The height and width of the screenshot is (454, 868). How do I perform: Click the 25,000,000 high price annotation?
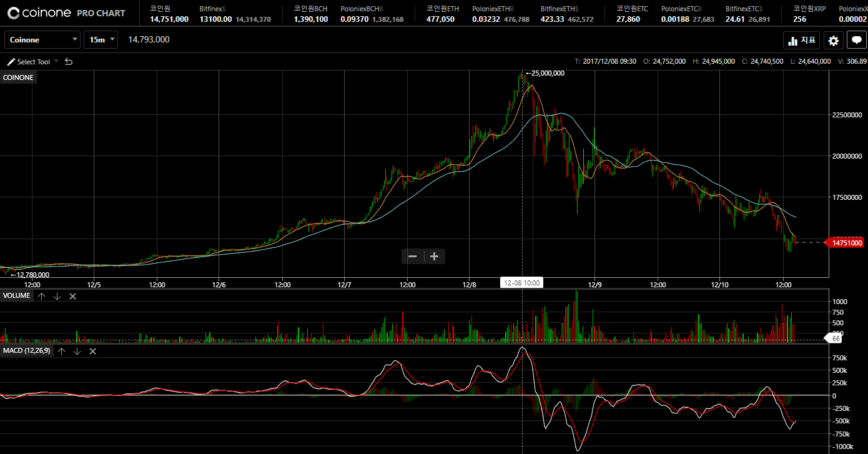[545, 73]
